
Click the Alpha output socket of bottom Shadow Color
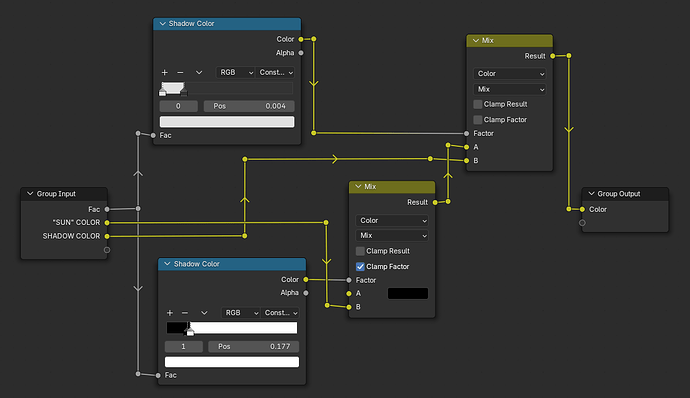[x=306, y=293]
